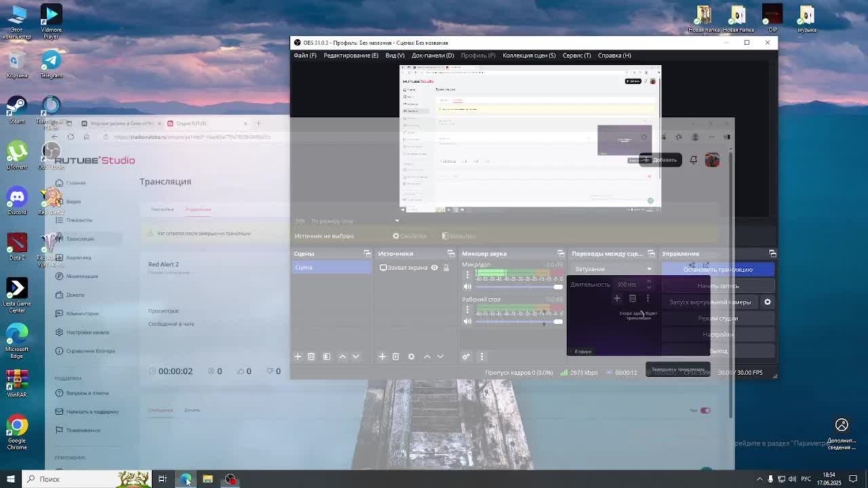The height and width of the screenshot is (488, 868).
Task: Open Аналитика in RUTUBE Studio sidebar
Action: coord(78,258)
